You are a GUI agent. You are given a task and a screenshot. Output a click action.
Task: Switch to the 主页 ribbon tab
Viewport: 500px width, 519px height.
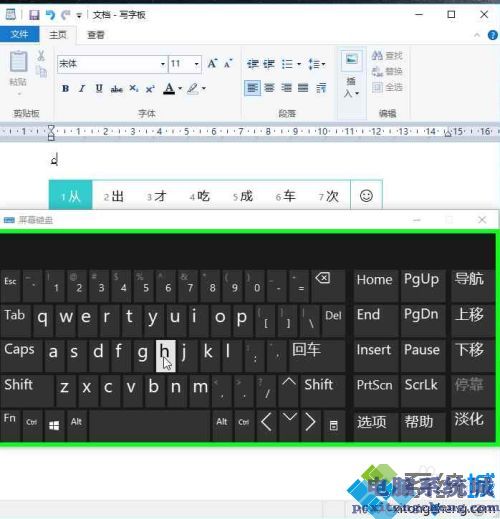pos(58,35)
